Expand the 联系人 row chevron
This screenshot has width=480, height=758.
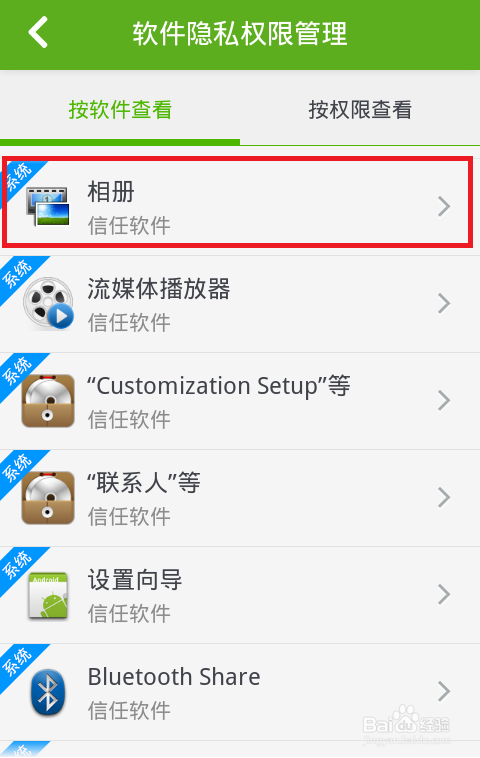point(444,497)
